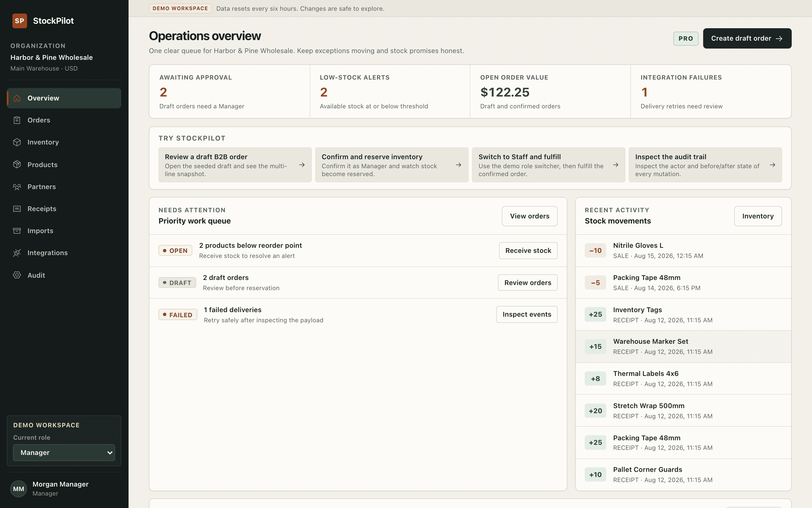Click the Receipts icon in sidebar
The height and width of the screenshot is (508, 812).
coord(17,209)
